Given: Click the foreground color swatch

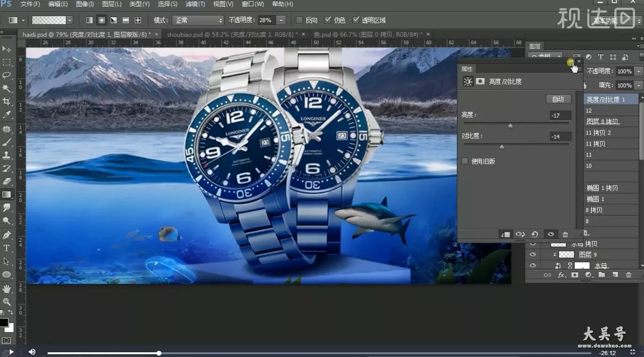Looking at the screenshot, I should point(4,323).
